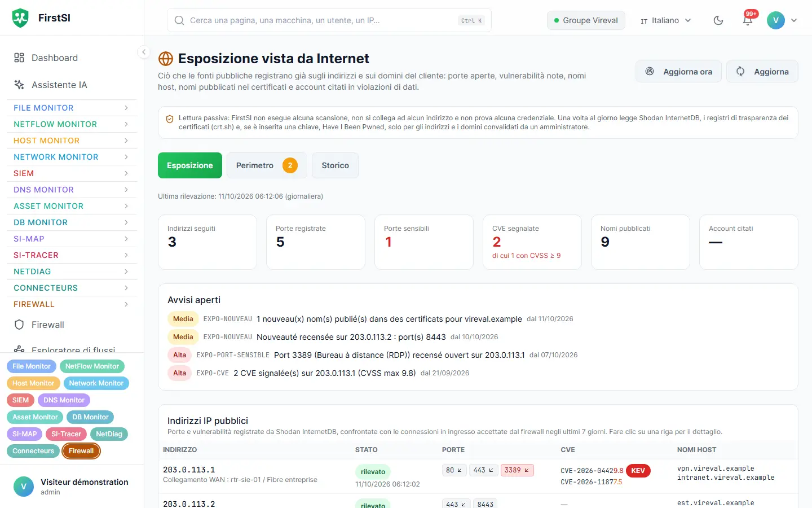Viewport: 812px width, 508px height.
Task: Click the SIEM pill shortcut
Action: point(20,400)
